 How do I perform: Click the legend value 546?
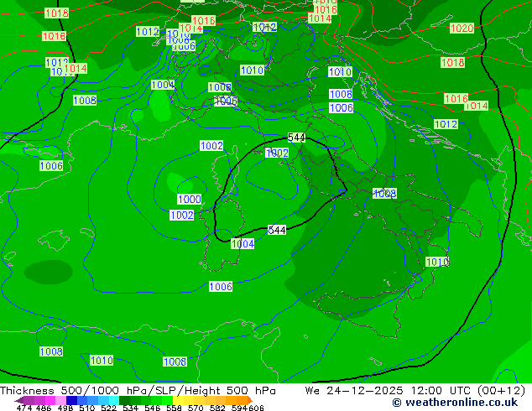(153, 408)
